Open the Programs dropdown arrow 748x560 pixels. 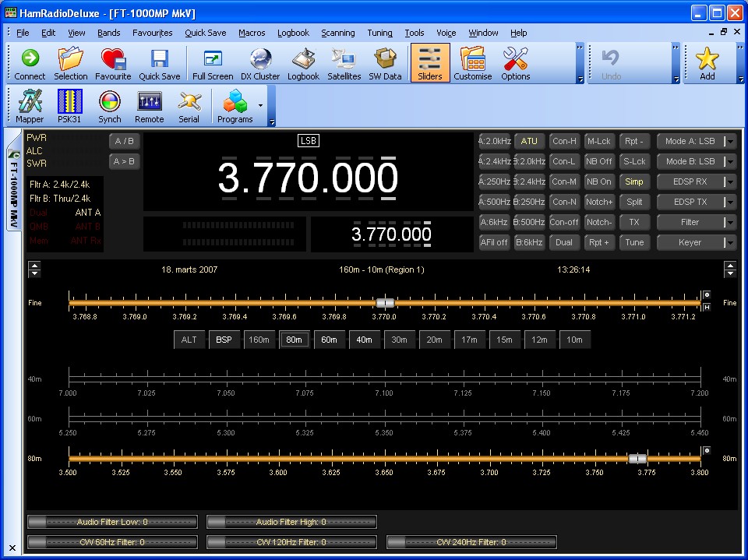[x=260, y=105]
